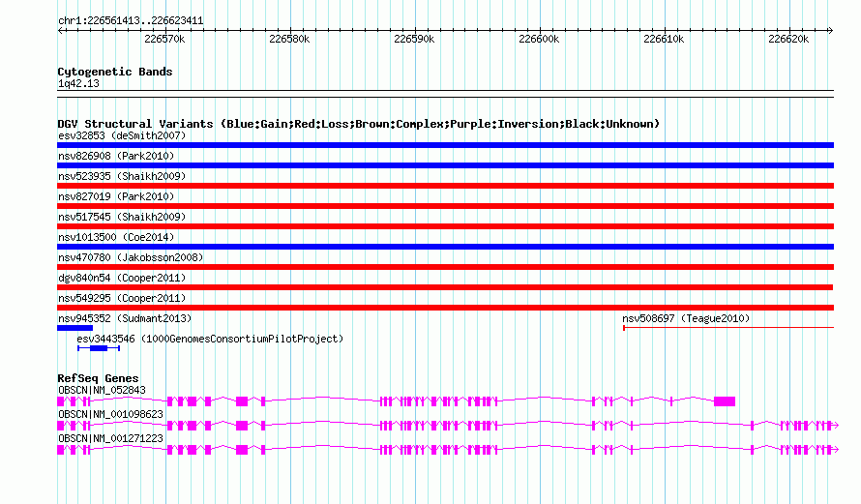Select the blue bar under nsv1013500
This screenshot has width=861, height=504.
tap(445, 247)
